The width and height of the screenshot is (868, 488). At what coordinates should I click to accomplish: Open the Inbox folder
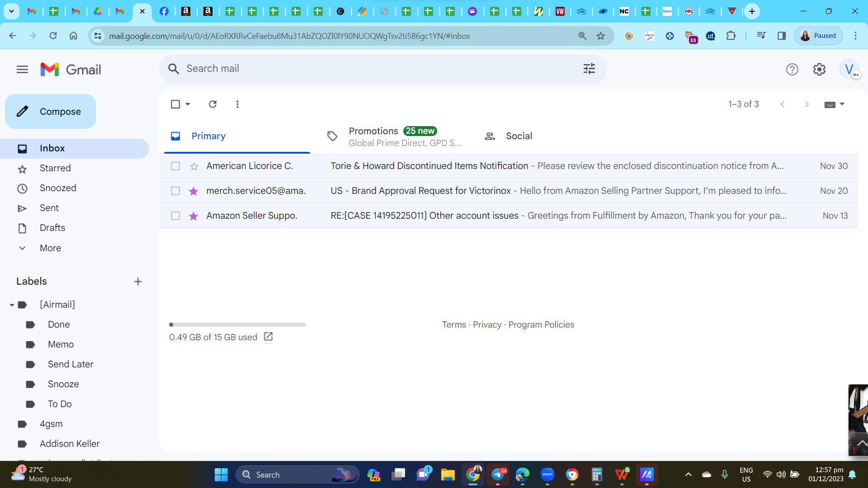(x=75, y=149)
